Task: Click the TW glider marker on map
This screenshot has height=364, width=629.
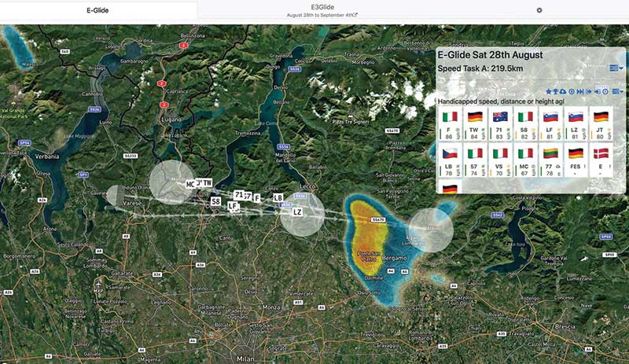Action: [x=207, y=183]
